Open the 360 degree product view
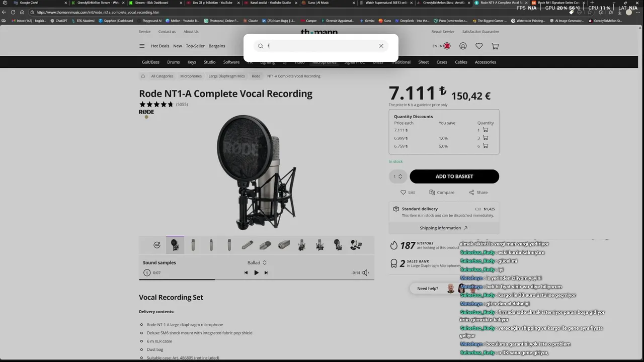 (157, 245)
